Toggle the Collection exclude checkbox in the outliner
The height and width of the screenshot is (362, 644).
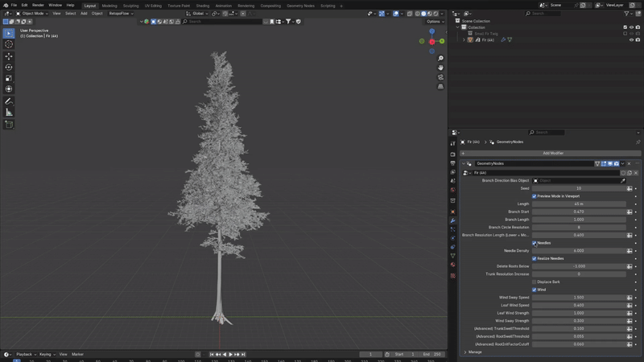625,27
